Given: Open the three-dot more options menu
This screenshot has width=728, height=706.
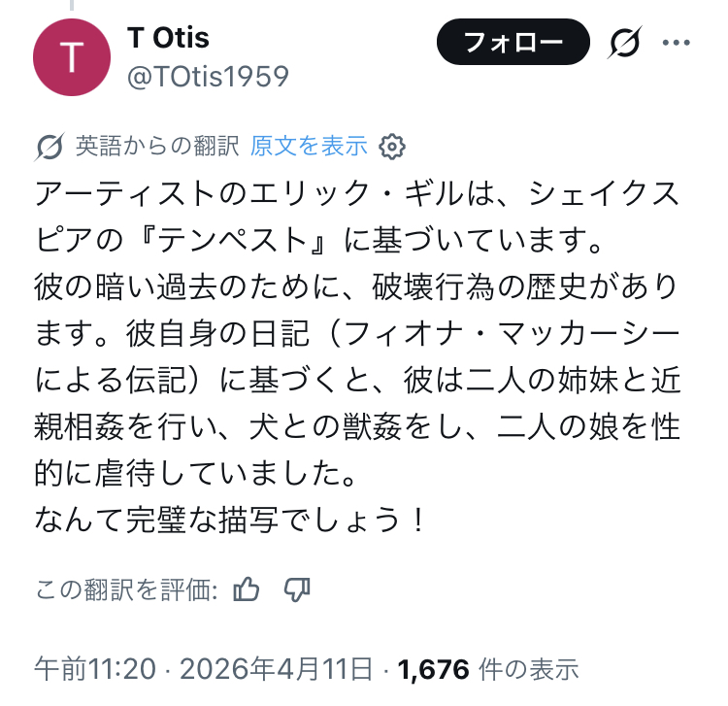Looking at the screenshot, I should (676, 42).
